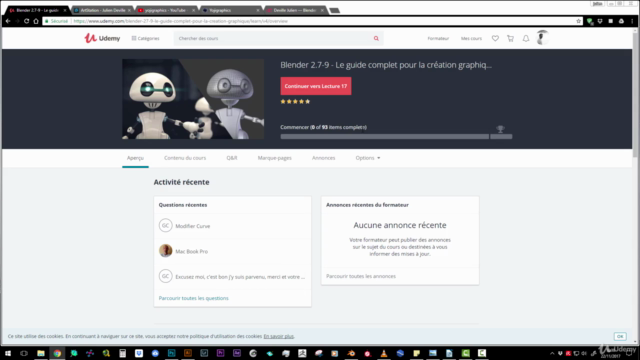
Task: Click the browser home icon
Action: tap(36, 21)
